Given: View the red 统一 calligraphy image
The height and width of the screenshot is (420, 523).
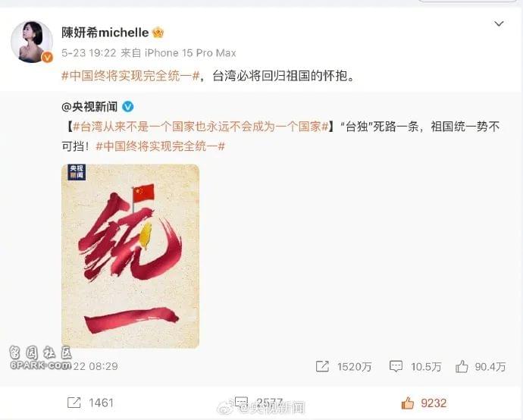Looking at the screenshot, I should [130, 256].
